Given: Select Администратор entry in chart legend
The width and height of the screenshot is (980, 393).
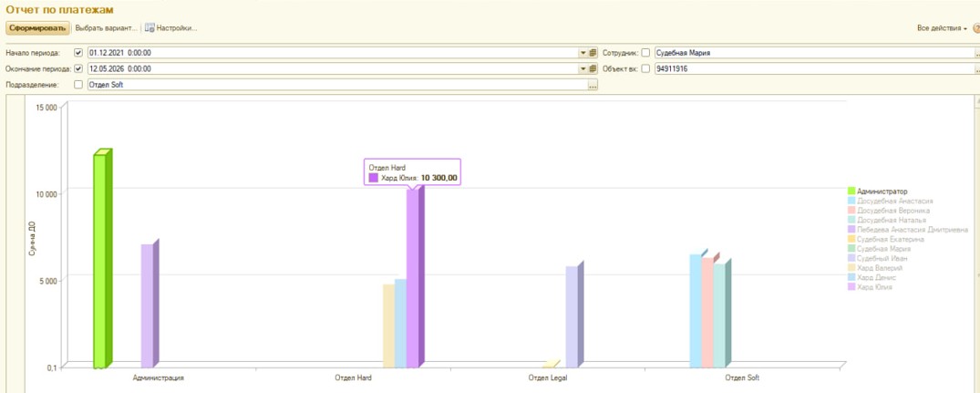Looking at the screenshot, I should 882,191.
